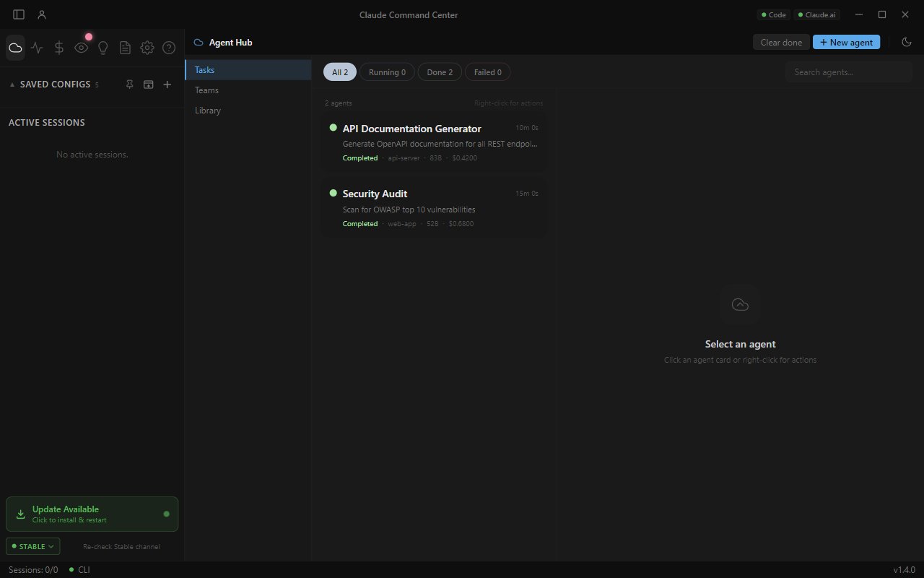Click the Sessions: 0/0 status entry

coord(33,570)
